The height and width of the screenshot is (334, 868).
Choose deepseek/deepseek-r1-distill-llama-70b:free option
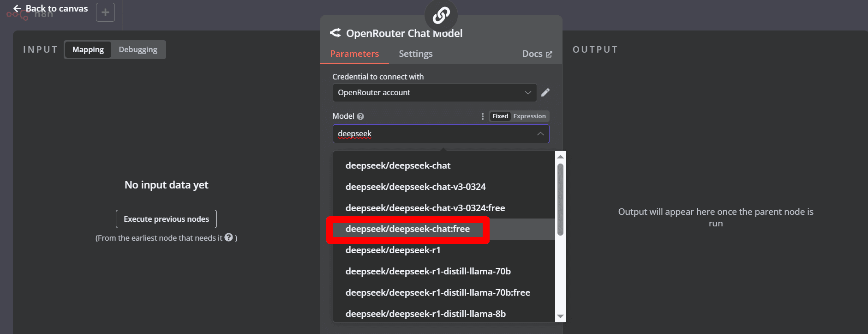coord(444,293)
